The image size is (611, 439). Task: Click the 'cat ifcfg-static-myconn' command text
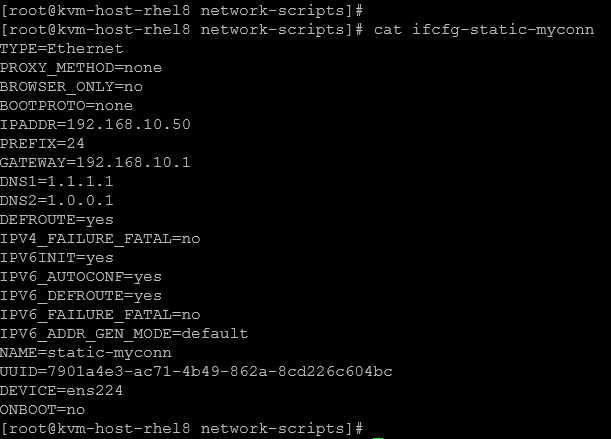click(x=483, y=29)
